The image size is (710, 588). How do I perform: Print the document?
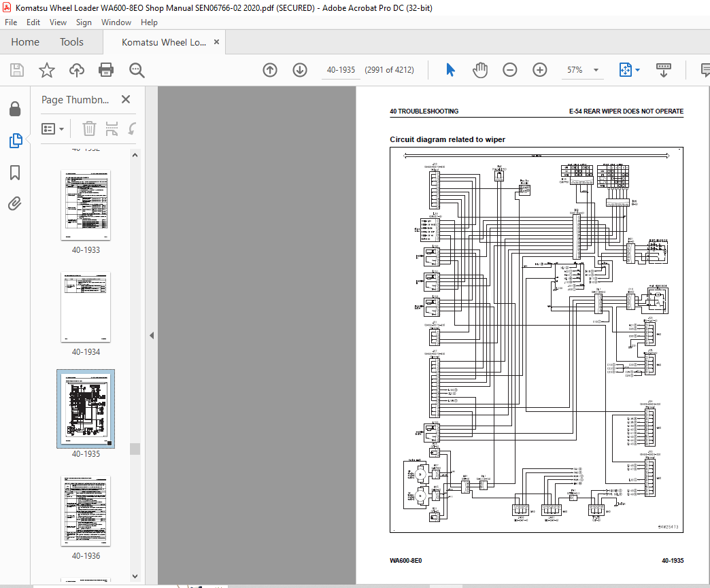[106, 70]
